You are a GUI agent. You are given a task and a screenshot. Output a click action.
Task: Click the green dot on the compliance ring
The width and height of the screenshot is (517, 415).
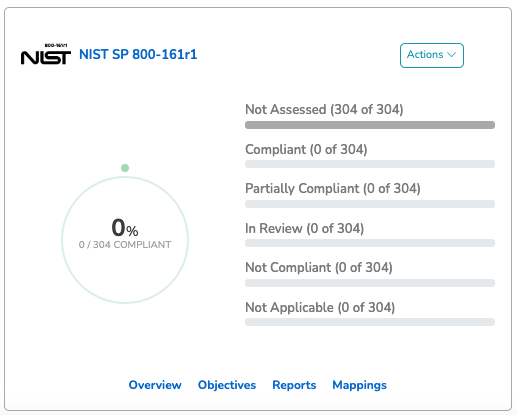pyautogui.click(x=125, y=168)
